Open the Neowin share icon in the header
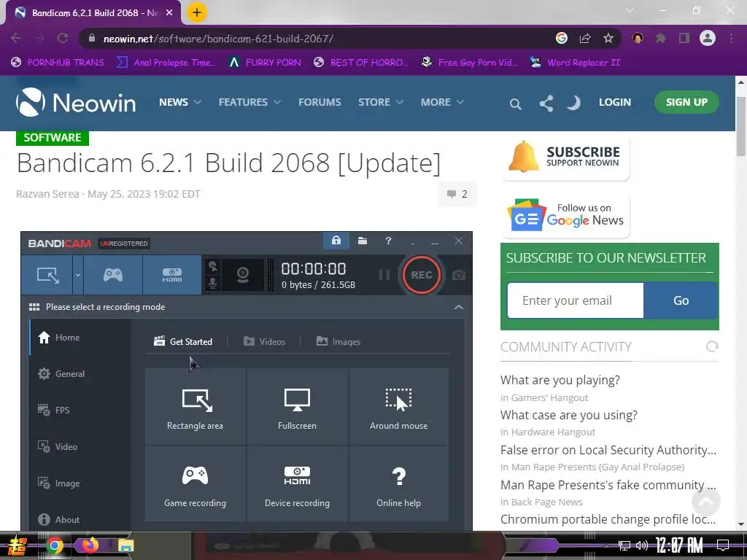This screenshot has width=747, height=560. point(546,104)
